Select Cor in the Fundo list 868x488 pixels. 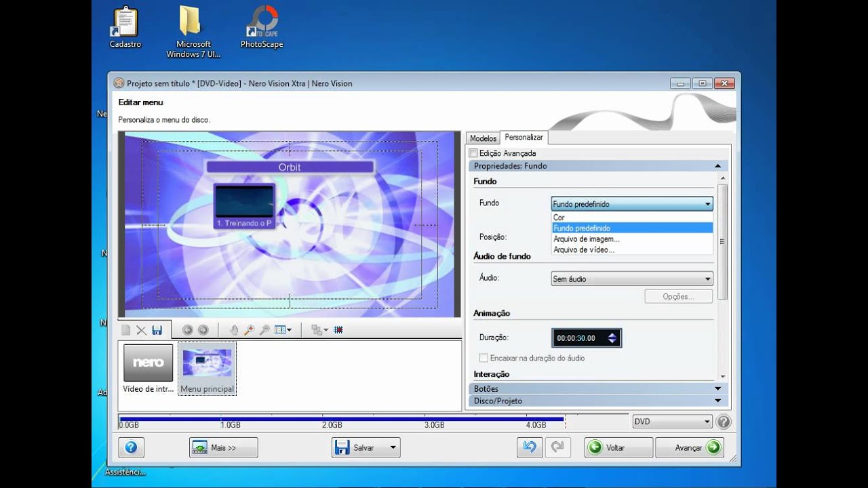point(632,218)
